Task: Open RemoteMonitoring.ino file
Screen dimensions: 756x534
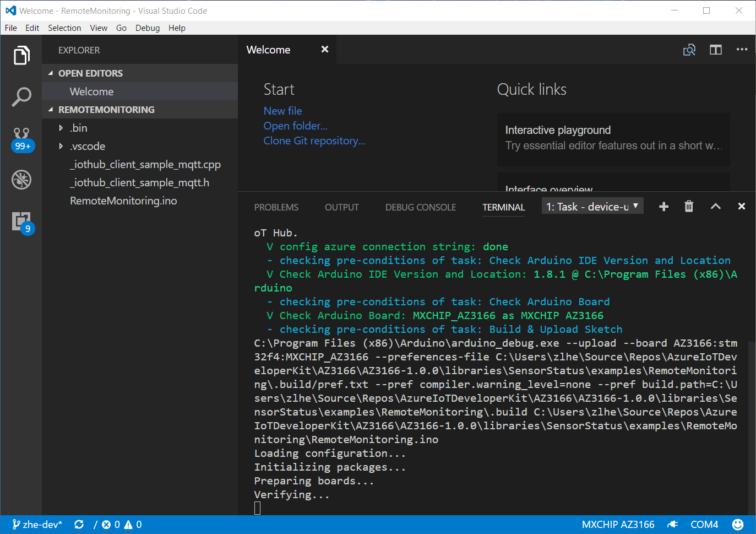Action: pos(140,201)
